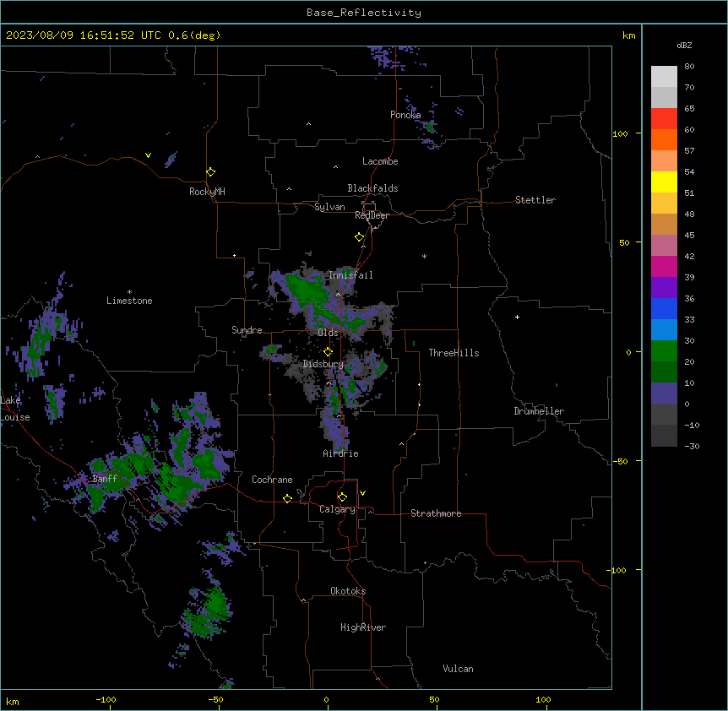Select the 39–42 dBZ magenta legend swatch
Viewport: 728px width, 711px height.
click(x=664, y=266)
